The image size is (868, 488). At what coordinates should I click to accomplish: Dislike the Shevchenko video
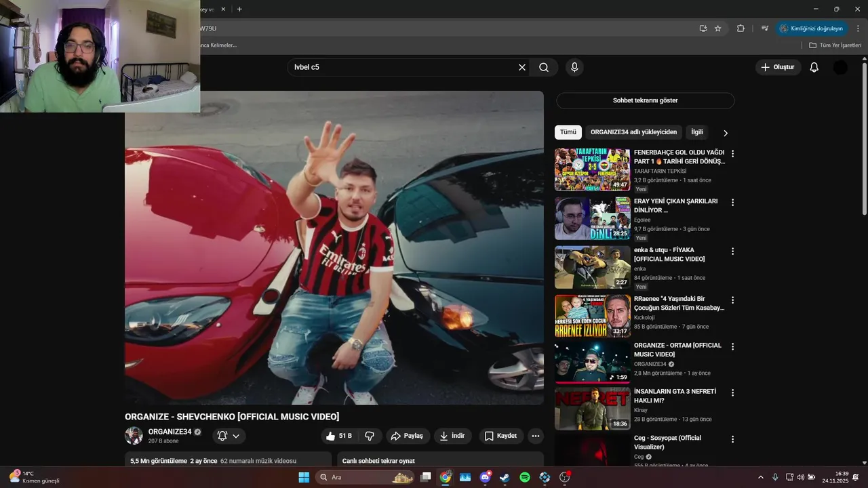tap(370, 436)
